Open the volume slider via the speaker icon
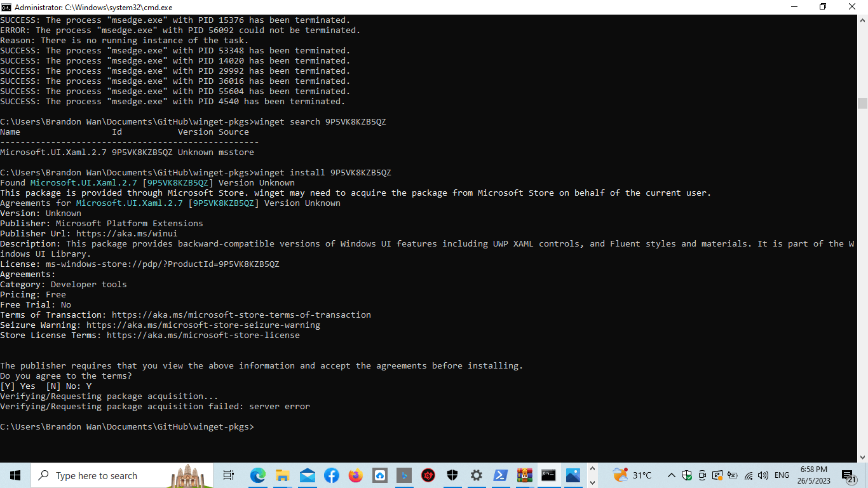This screenshot has width=868, height=488. point(763,475)
